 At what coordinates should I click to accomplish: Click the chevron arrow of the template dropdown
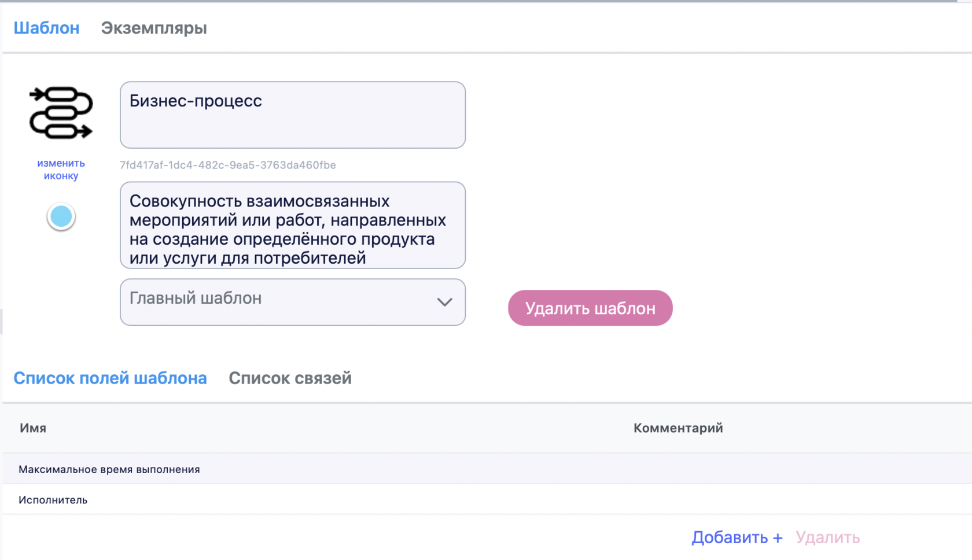(444, 302)
